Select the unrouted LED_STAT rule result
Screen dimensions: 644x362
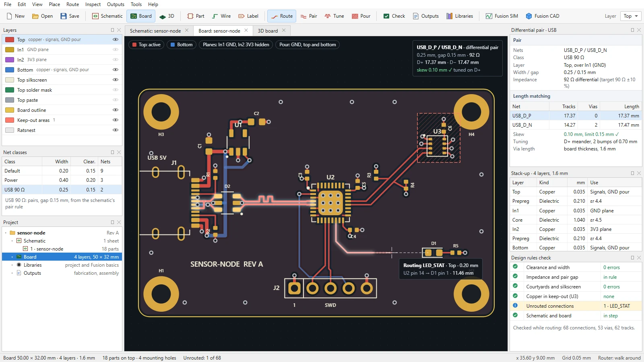[576, 306]
